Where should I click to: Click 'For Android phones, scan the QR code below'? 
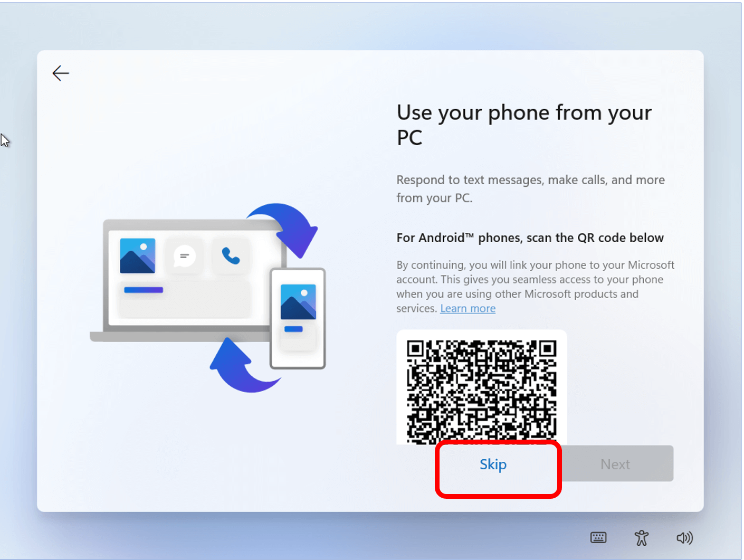[530, 238]
